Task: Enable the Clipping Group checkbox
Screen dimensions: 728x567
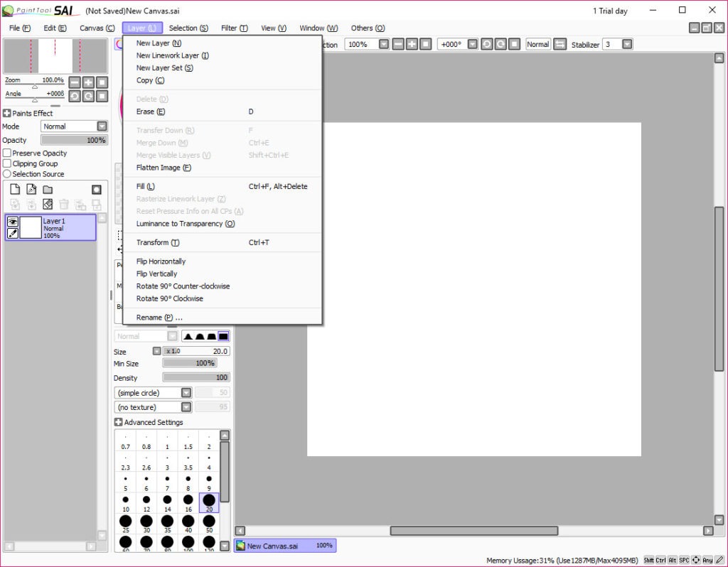Action: pyautogui.click(x=7, y=163)
